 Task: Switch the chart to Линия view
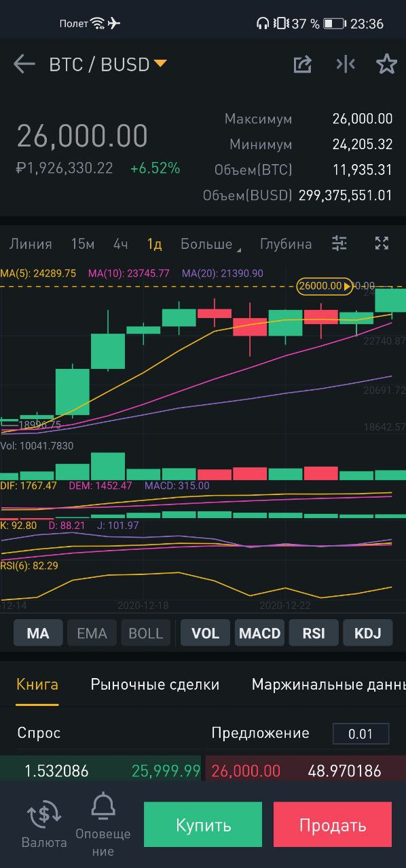[31, 244]
